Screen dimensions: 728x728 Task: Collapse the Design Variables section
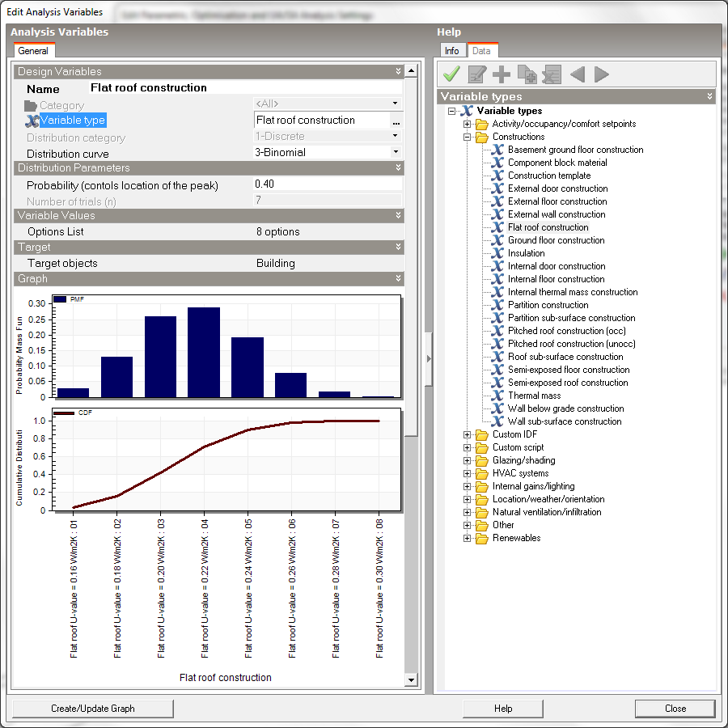[x=398, y=72]
